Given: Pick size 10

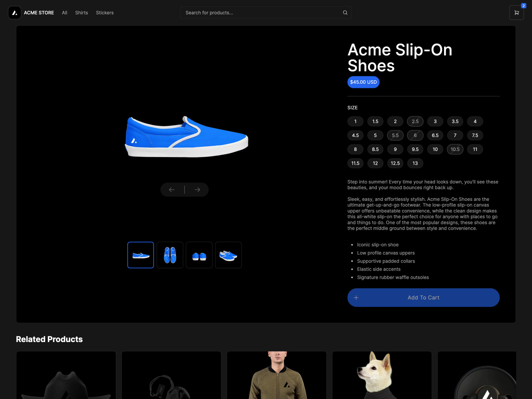Looking at the screenshot, I should click(x=435, y=149).
